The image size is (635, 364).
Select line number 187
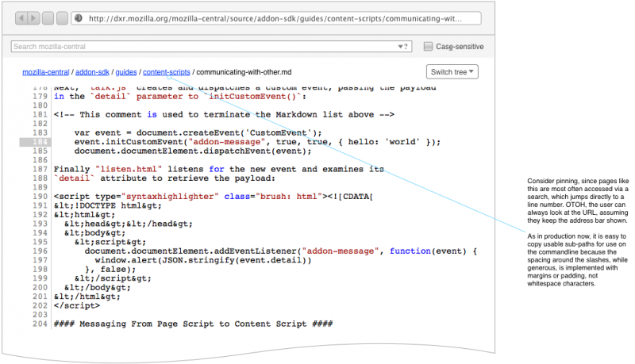click(x=40, y=169)
